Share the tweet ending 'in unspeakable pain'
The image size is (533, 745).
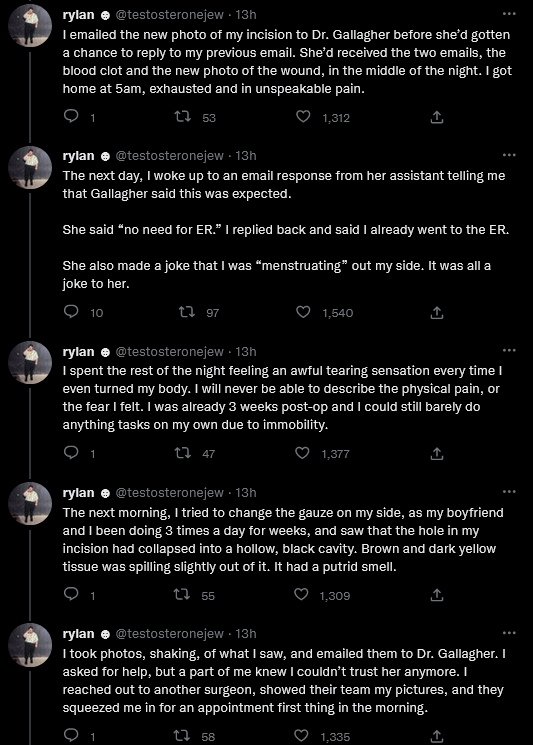437,117
